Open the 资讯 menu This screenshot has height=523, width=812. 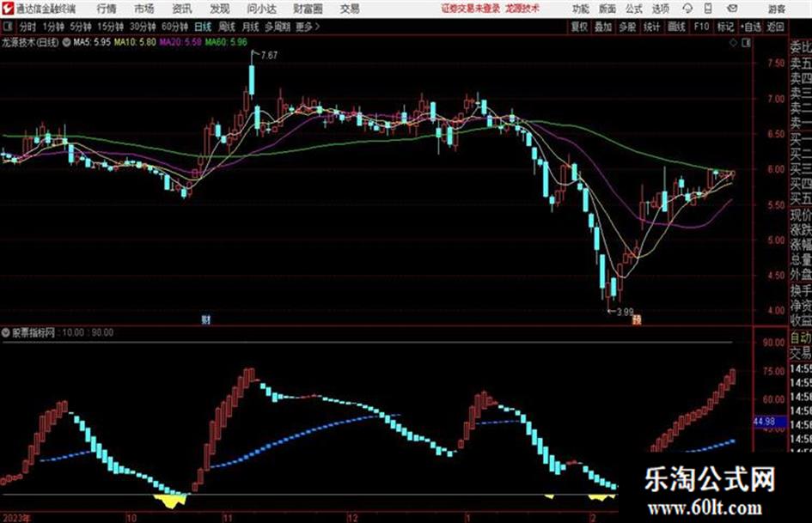[x=181, y=9]
